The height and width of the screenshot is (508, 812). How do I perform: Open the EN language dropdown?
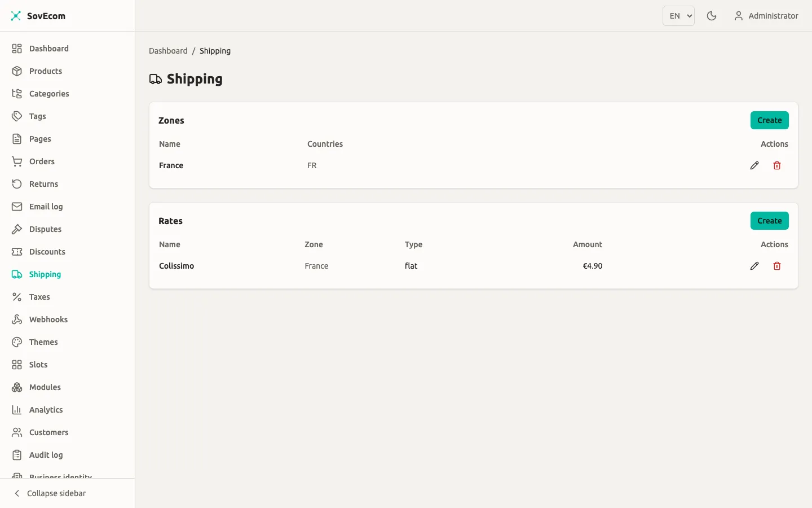pos(678,16)
